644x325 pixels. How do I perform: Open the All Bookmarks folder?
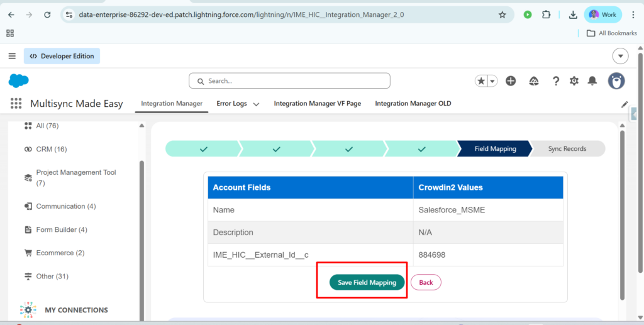(x=611, y=33)
